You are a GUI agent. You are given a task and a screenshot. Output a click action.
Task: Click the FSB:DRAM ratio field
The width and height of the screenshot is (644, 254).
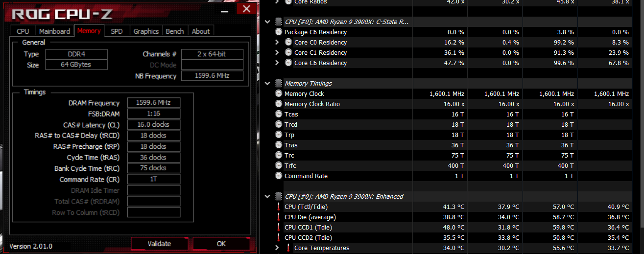point(154,114)
